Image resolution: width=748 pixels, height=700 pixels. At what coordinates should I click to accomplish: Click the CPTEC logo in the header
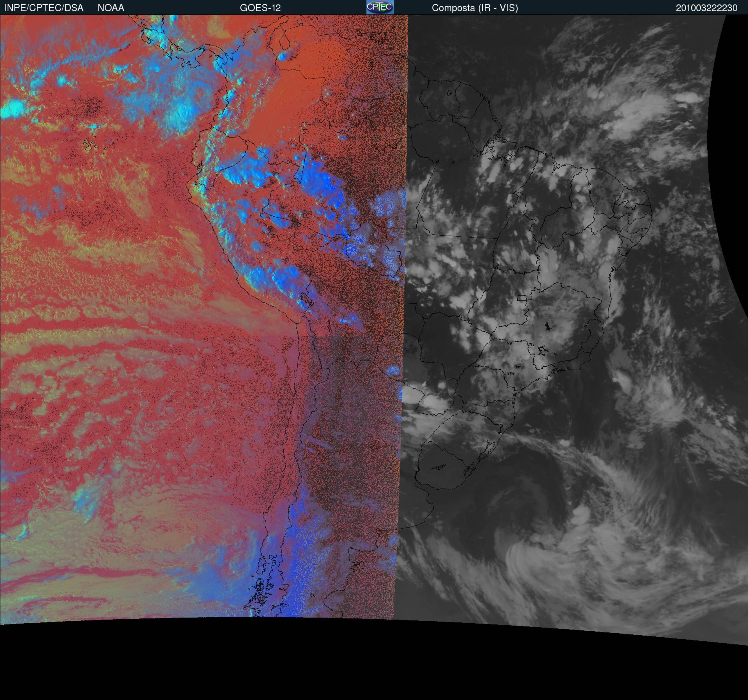[380, 8]
